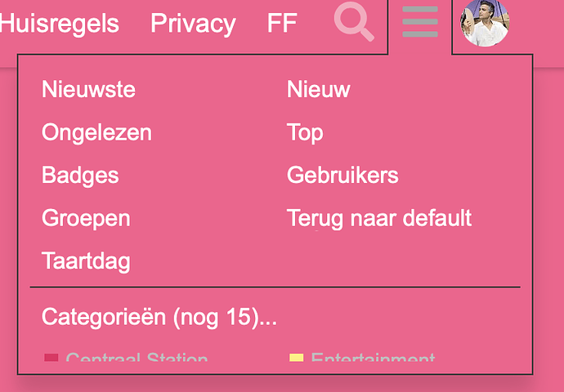Select Nieuwste in the menu

(x=88, y=89)
